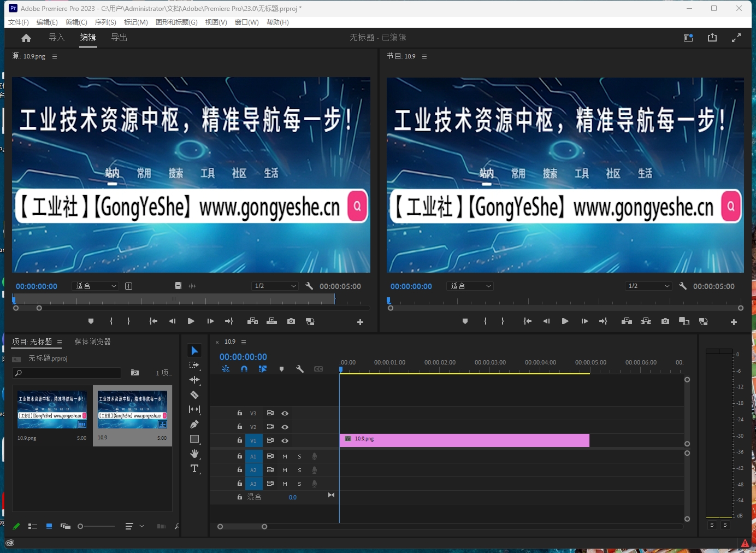Open the Source panel menu next to 10.9.png
This screenshot has width=756, height=553.
coord(55,56)
